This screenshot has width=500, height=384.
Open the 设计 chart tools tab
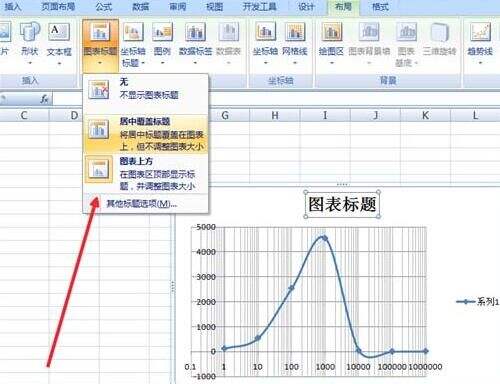pyautogui.click(x=306, y=7)
